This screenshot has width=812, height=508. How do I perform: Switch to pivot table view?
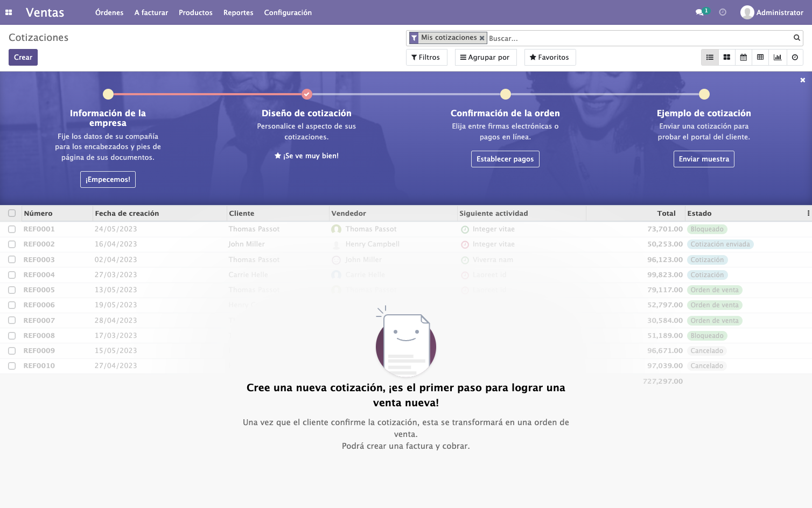(x=760, y=58)
